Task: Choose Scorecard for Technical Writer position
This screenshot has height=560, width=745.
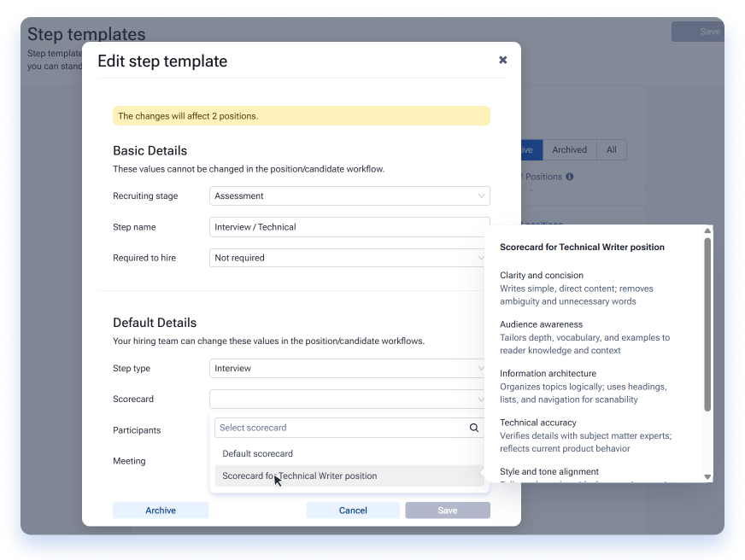Action: pyautogui.click(x=349, y=475)
